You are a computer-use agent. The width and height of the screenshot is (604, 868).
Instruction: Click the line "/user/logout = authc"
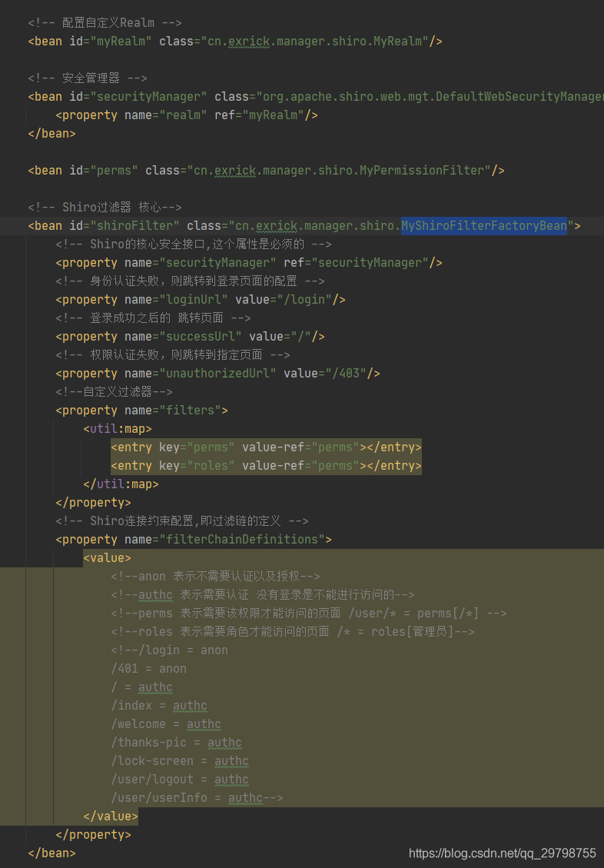[180, 780]
